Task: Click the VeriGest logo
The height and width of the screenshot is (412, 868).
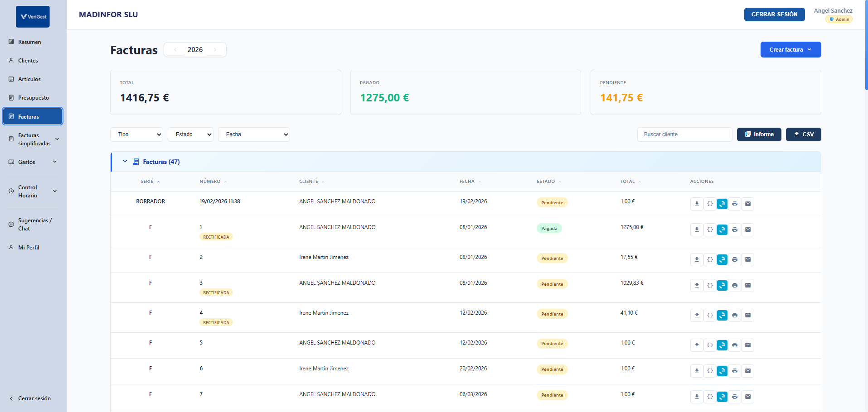Action: (x=33, y=17)
